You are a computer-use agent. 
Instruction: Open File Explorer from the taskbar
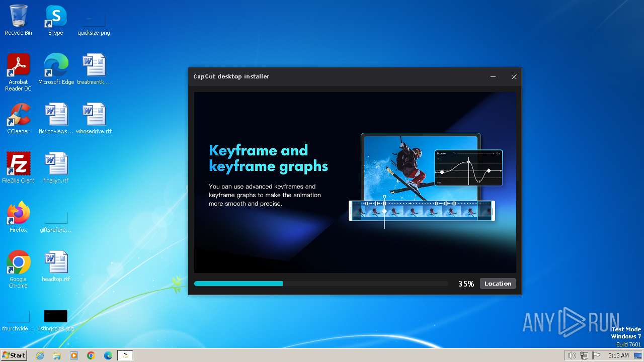[57, 355]
